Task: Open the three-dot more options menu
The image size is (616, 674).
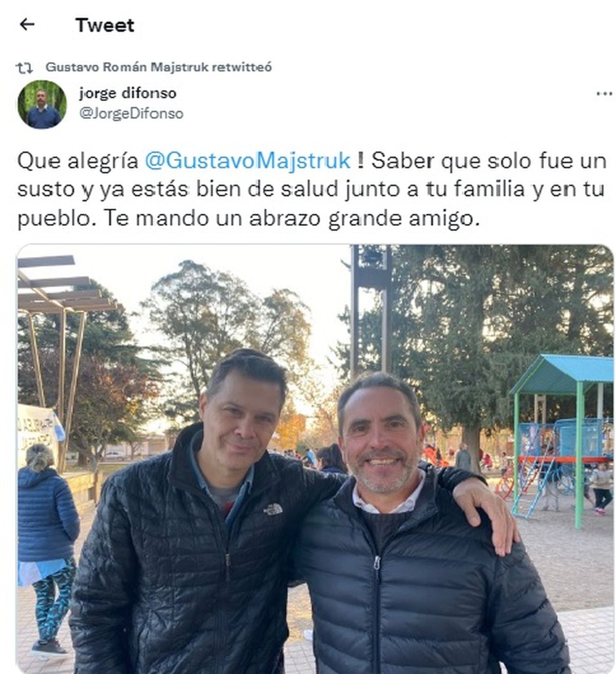Action: point(604,94)
